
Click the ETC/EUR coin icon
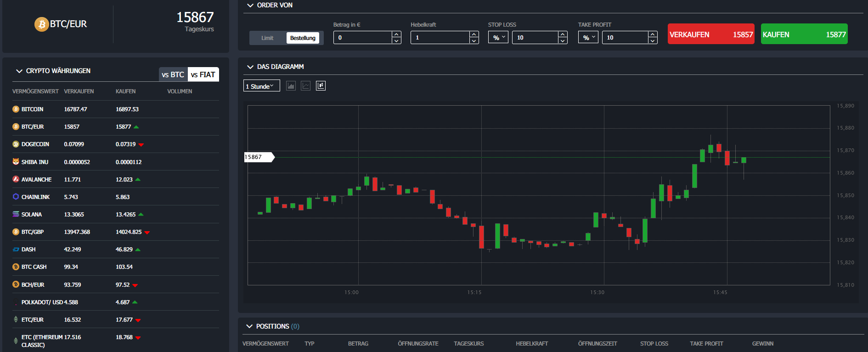click(x=16, y=319)
